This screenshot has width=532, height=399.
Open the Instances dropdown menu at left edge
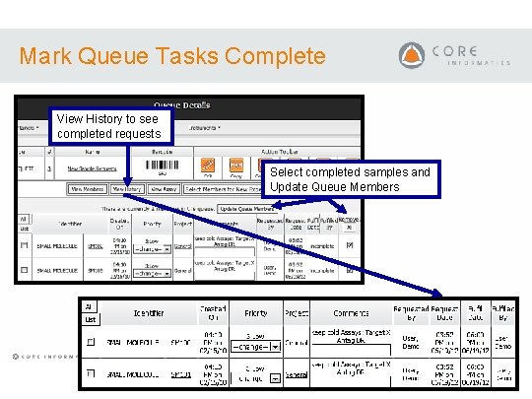(x=29, y=128)
